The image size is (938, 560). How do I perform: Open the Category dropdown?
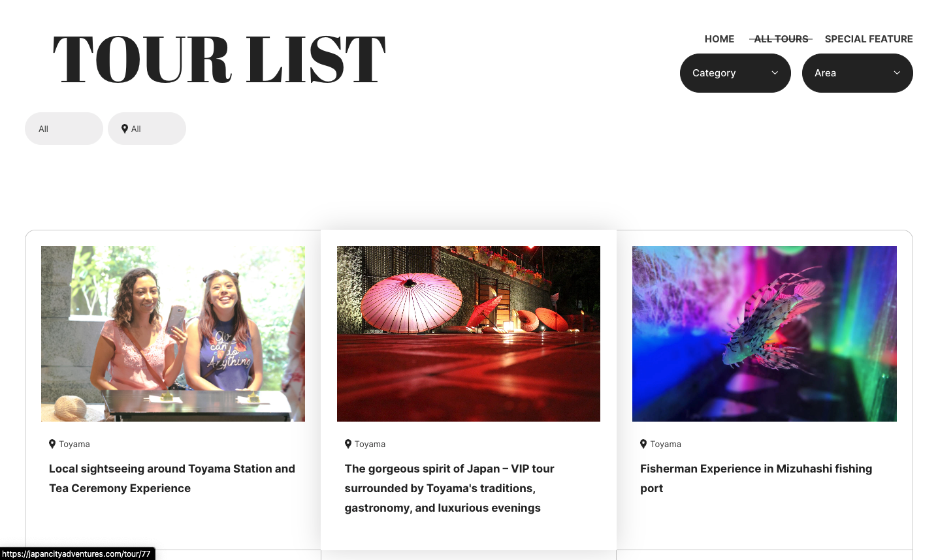click(x=736, y=73)
